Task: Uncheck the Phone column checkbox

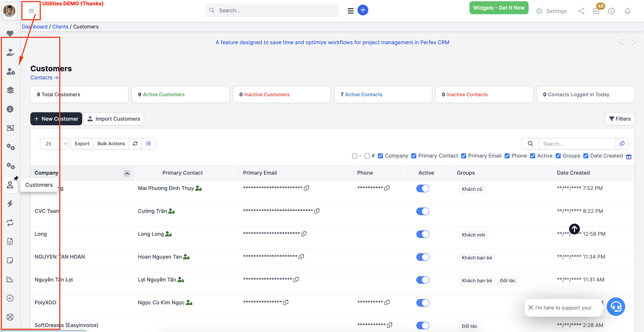Action: [507, 156]
